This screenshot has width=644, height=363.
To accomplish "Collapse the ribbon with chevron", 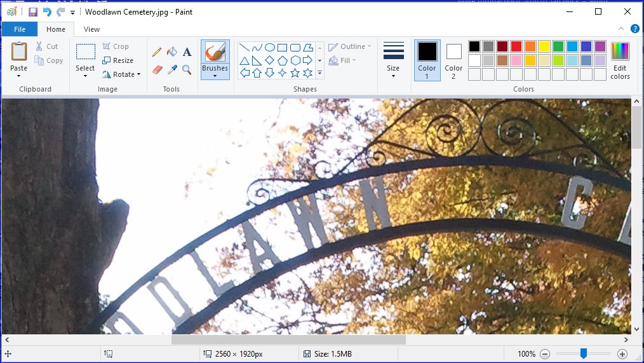I will (x=621, y=29).
